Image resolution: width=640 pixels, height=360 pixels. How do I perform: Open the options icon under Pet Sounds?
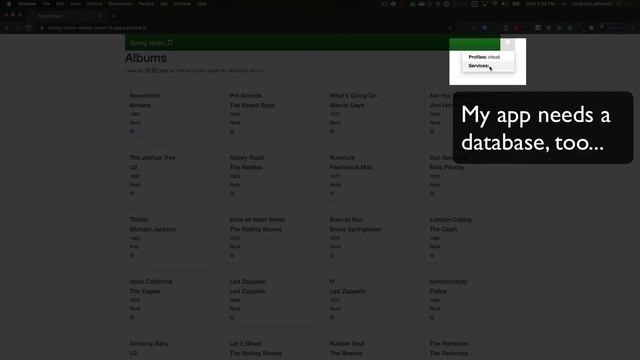coord(232,131)
